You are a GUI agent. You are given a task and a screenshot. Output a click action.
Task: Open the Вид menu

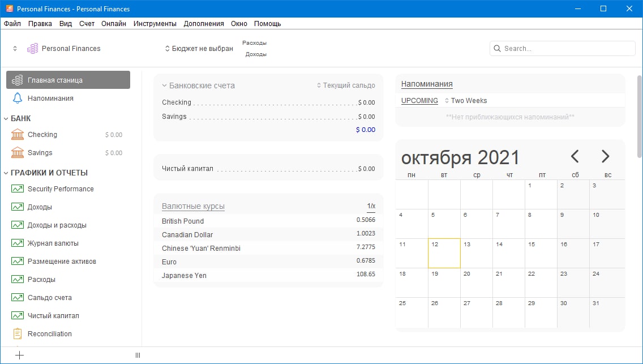point(65,23)
